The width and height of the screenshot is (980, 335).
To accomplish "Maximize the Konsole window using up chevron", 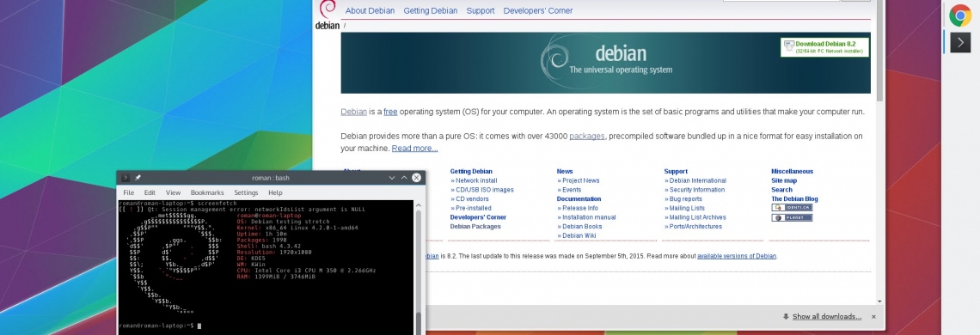I will pos(404,178).
